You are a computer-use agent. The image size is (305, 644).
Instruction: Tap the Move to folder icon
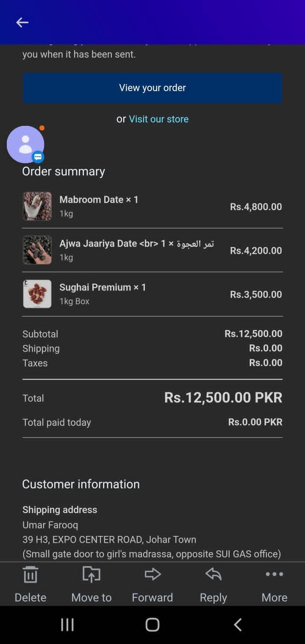pos(91,575)
